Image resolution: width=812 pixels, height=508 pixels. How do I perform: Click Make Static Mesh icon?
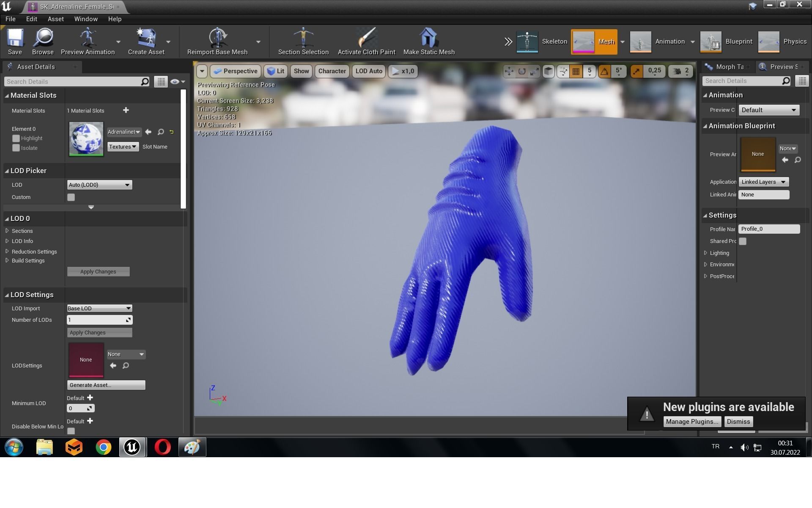pyautogui.click(x=428, y=38)
